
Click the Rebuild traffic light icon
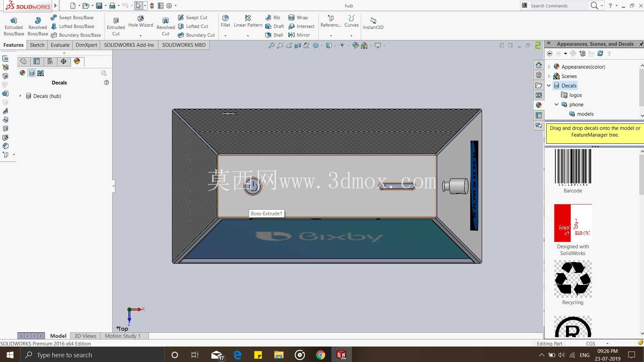click(x=152, y=6)
